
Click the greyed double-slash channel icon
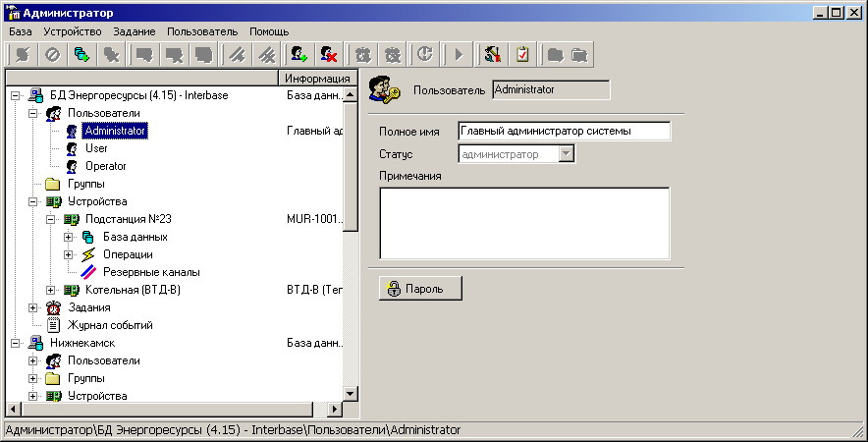coord(238,54)
